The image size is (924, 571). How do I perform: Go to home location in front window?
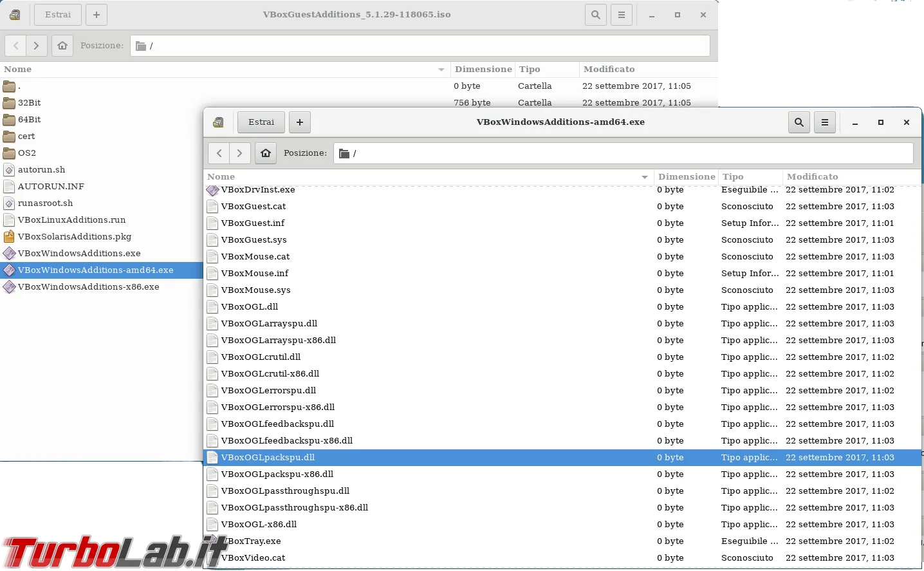point(265,153)
